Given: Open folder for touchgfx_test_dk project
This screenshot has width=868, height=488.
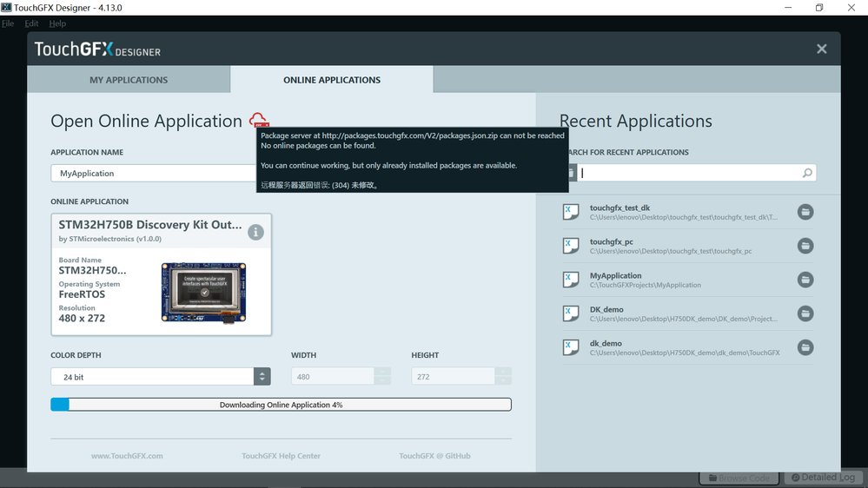Looking at the screenshot, I should [805, 212].
